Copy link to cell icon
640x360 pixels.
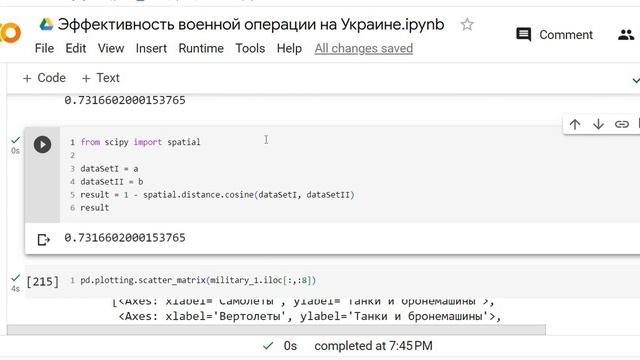pyautogui.click(x=621, y=124)
